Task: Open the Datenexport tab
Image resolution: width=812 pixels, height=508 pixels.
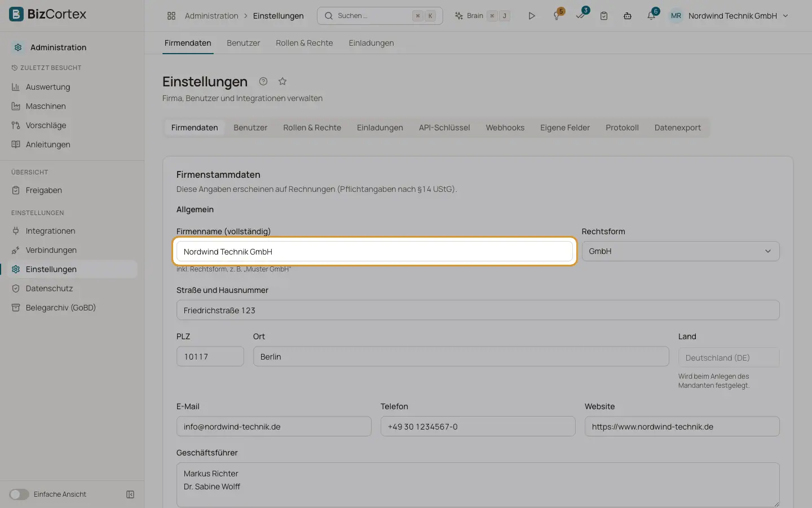Action: click(x=678, y=128)
